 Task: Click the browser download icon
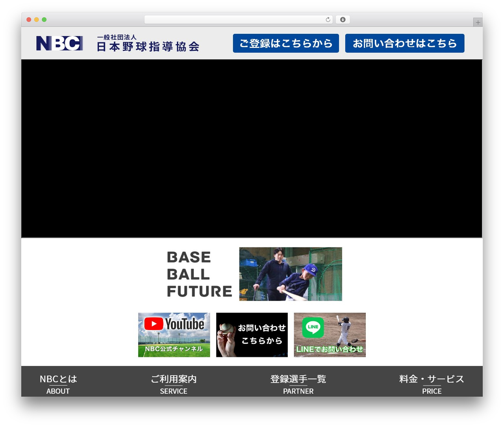343,20
